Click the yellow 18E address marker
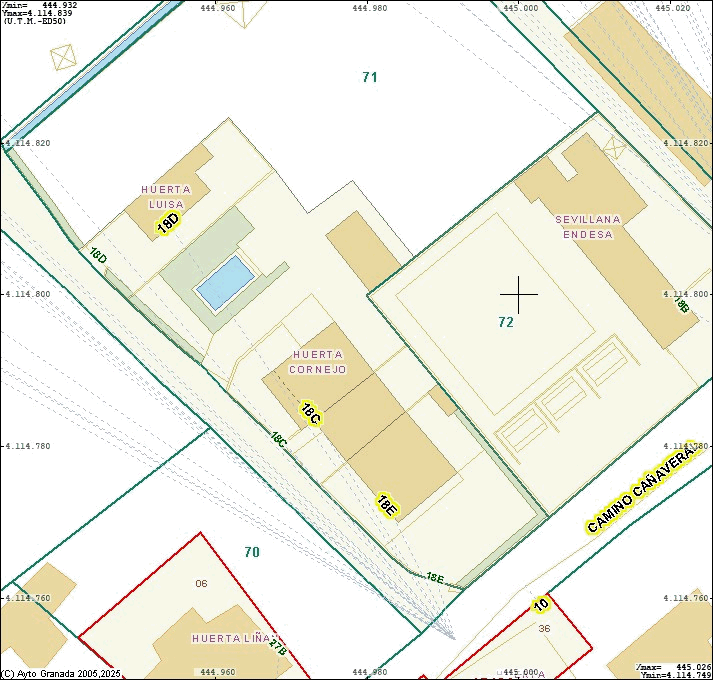Screen dimensions: 713x680 [388, 505]
